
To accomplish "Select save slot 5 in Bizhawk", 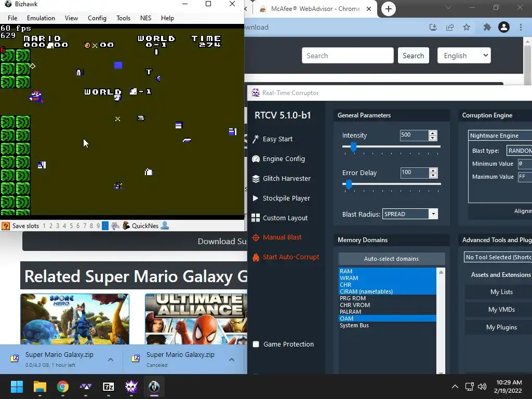I will click(x=71, y=226).
